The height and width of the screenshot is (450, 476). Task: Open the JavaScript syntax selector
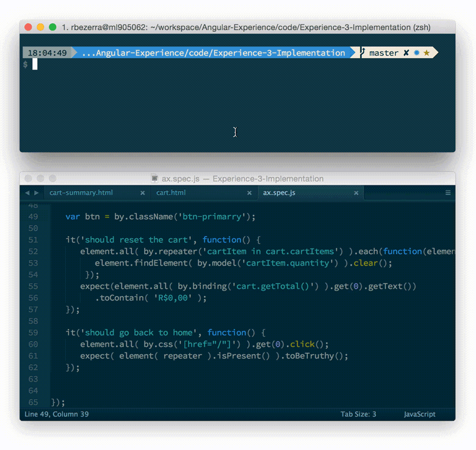pos(419,414)
